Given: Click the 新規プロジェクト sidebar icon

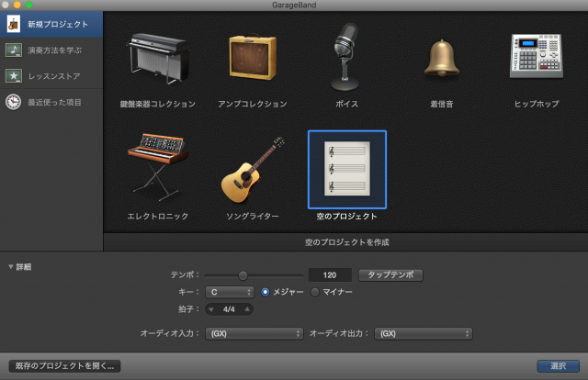Looking at the screenshot, I should 14,24.
